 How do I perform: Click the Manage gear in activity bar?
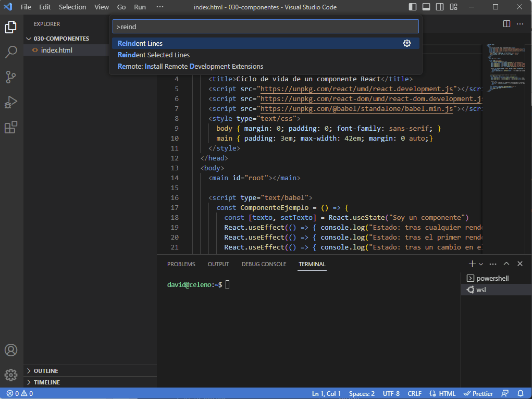11,375
